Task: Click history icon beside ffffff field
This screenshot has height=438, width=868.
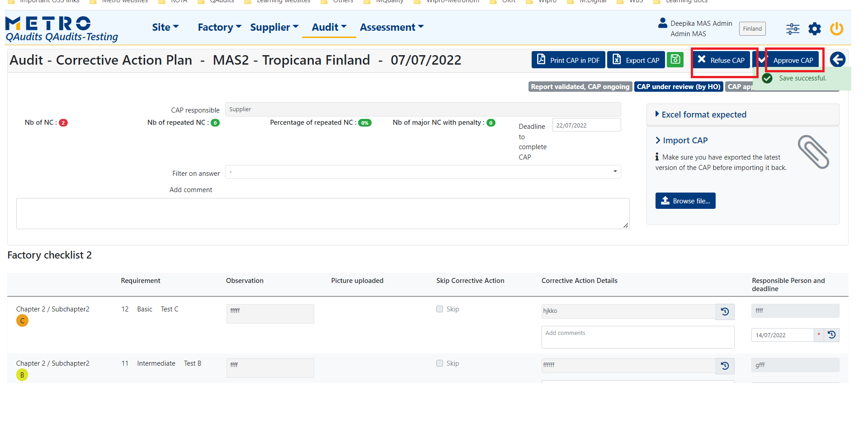Action: (725, 366)
